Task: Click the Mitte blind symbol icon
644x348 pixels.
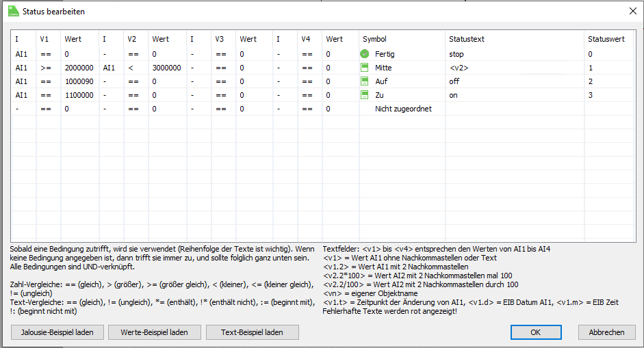Action: (364, 67)
